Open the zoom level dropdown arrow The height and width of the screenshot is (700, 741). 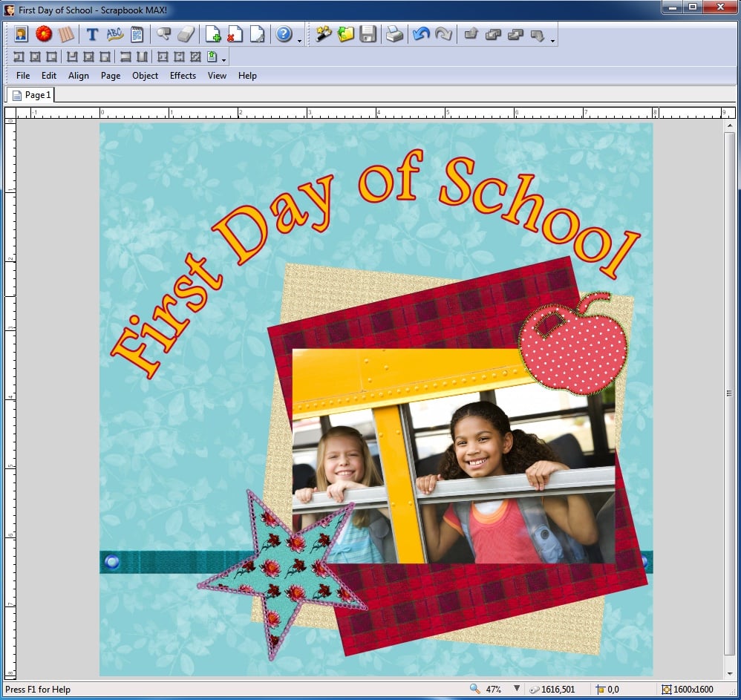pyautogui.click(x=517, y=689)
